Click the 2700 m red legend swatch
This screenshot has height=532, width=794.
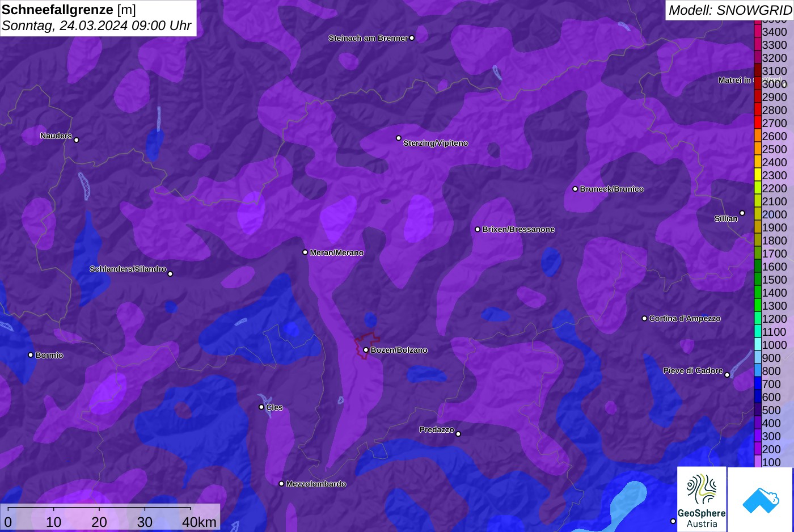pos(757,123)
